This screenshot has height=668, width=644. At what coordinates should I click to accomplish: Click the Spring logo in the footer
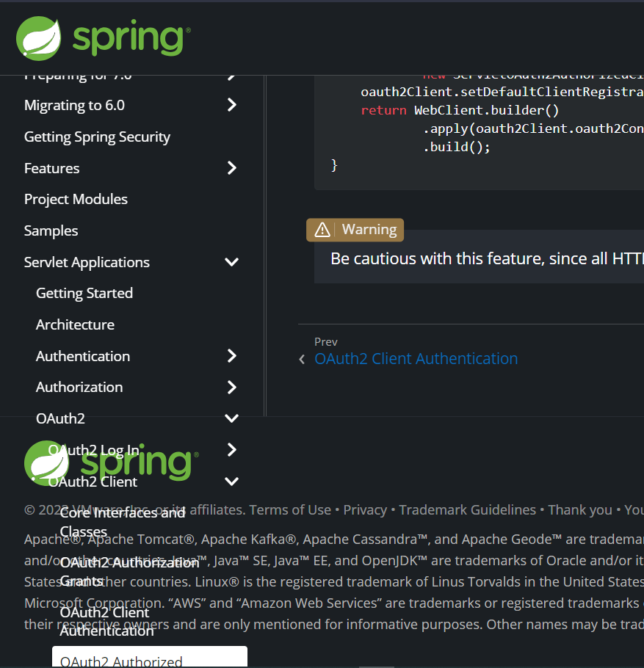46,463
